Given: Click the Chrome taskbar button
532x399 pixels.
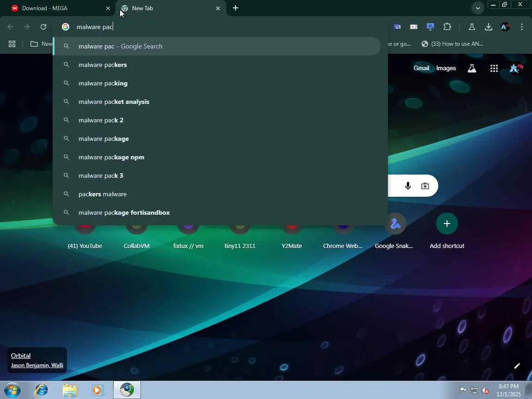Looking at the screenshot, I should [x=127, y=390].
